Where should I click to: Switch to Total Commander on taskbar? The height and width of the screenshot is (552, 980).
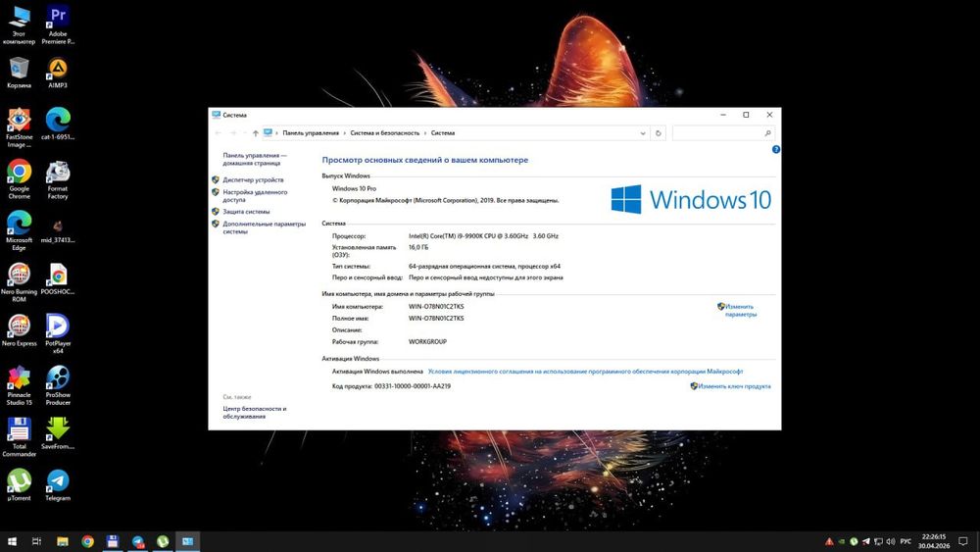(x=113, y=541)
